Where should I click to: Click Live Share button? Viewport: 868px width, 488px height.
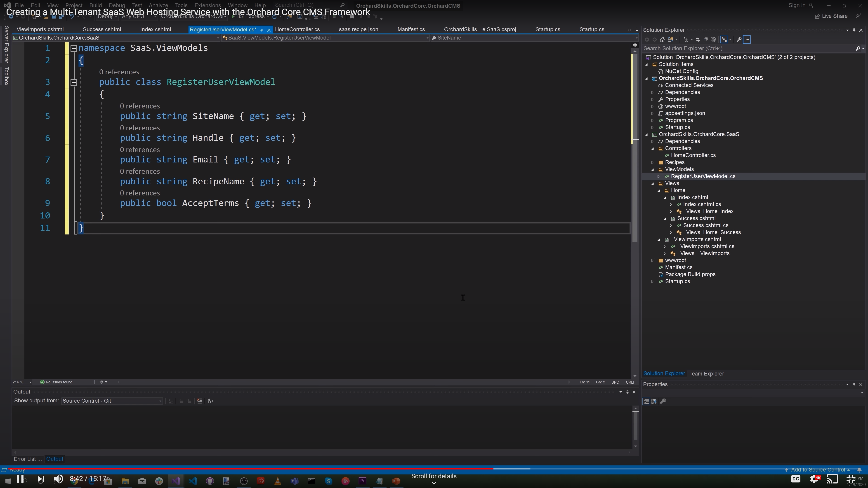click(x=831, y=16)
